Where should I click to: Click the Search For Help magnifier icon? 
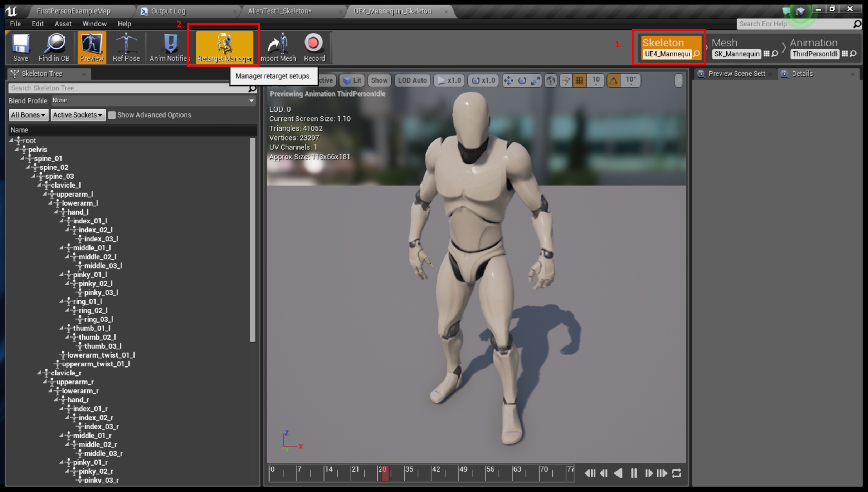coord(857,24)
